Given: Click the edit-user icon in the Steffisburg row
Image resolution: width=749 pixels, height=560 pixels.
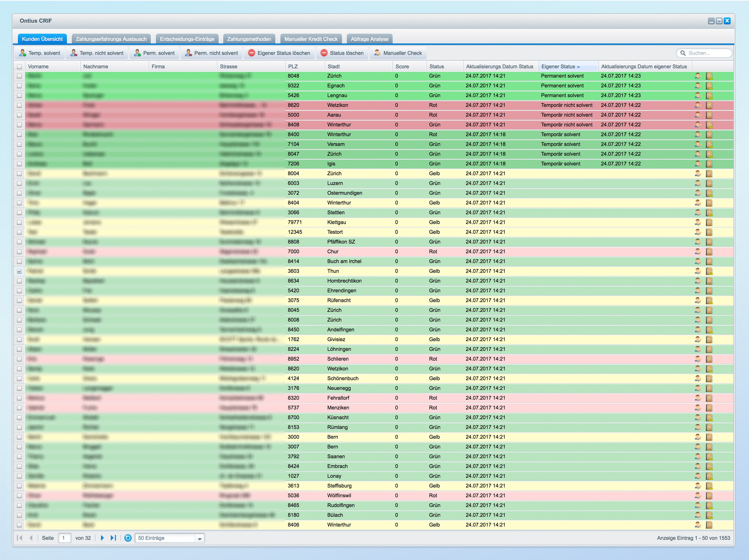Looking at the screenshot, I should point(698,486).
